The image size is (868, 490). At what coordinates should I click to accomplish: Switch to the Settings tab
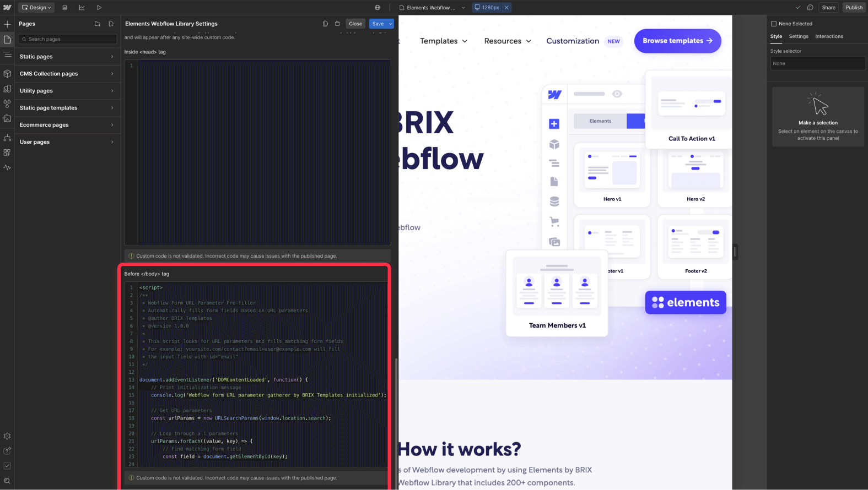pyautogui.click(x=799, y=36)
